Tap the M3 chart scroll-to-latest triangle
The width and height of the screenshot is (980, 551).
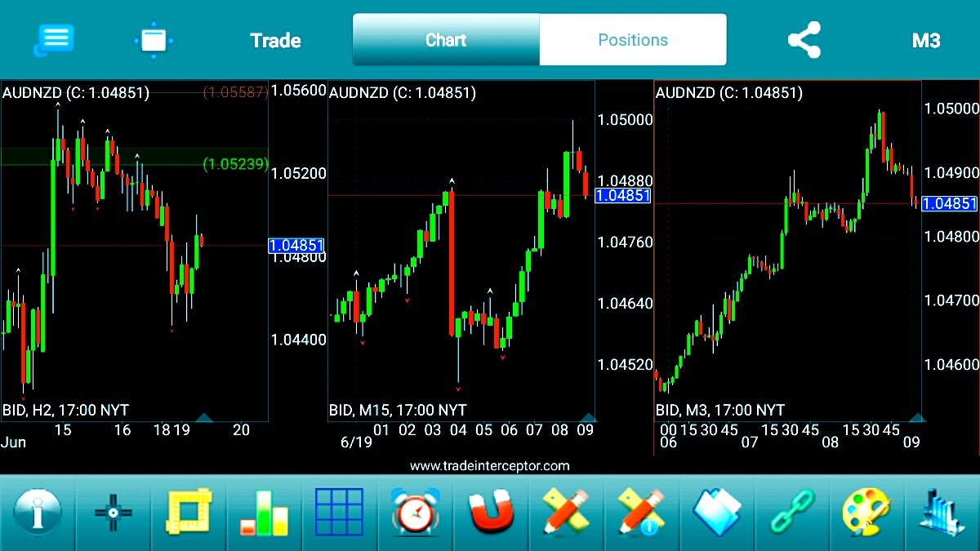(x=917, y=418)
